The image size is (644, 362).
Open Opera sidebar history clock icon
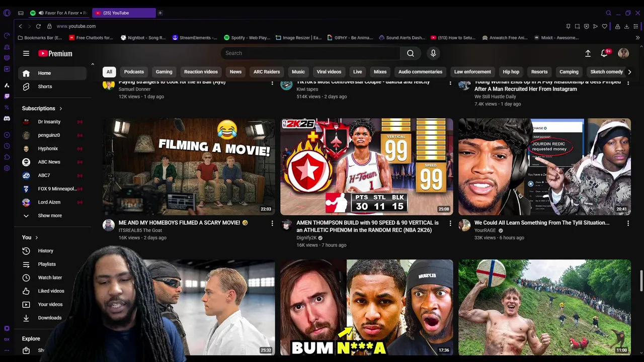pos(7,146)
